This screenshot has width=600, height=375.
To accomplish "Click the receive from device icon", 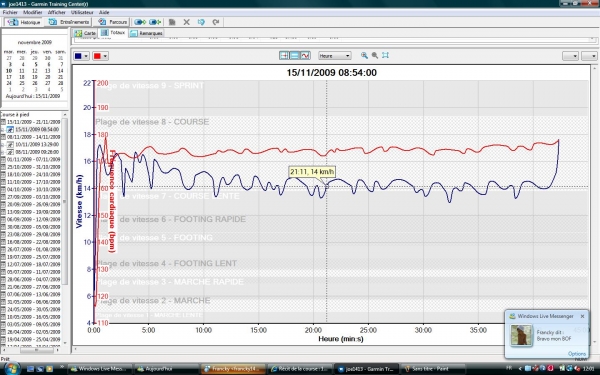I will tap(155, 22).
